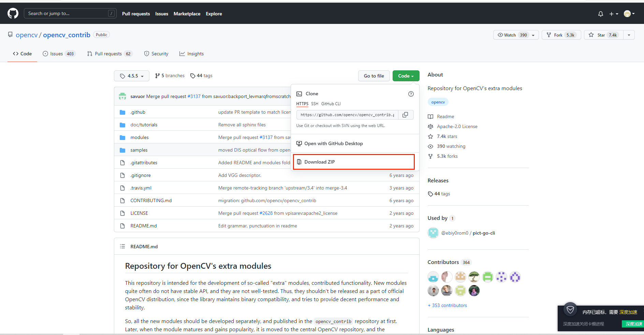Open the user avatar menu

point(629,14)
